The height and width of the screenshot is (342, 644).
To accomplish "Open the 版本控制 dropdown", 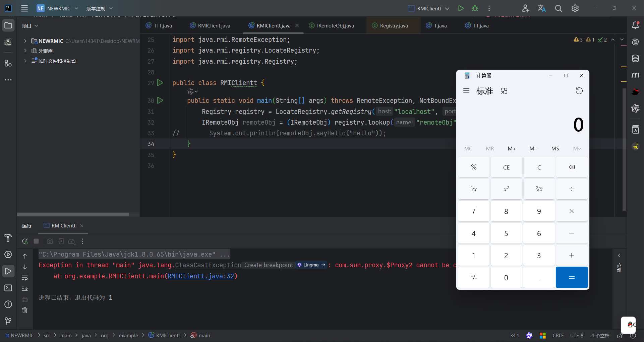I will pos(100,8).
